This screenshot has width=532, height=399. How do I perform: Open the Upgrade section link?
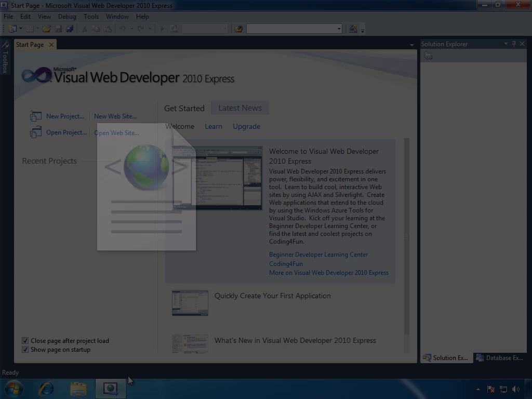[246, 127]
